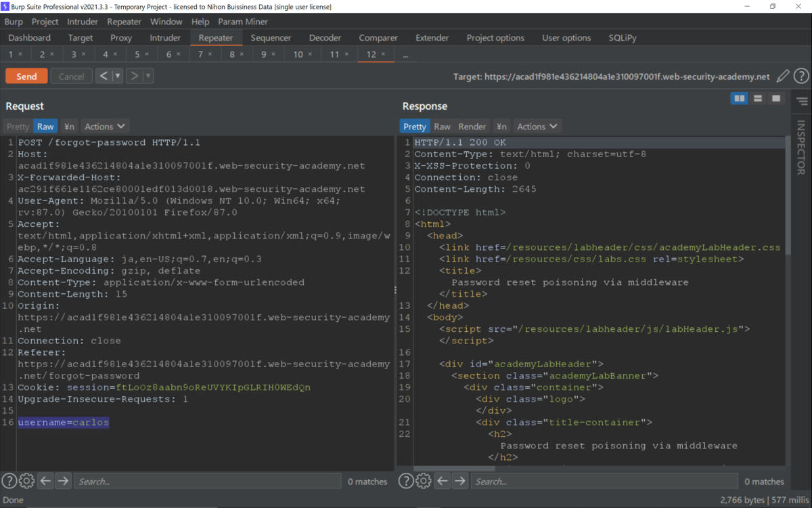The width and height of the screenshot is (812, 508).
Task: Open the Window menu
Action: tap(166, 22)
